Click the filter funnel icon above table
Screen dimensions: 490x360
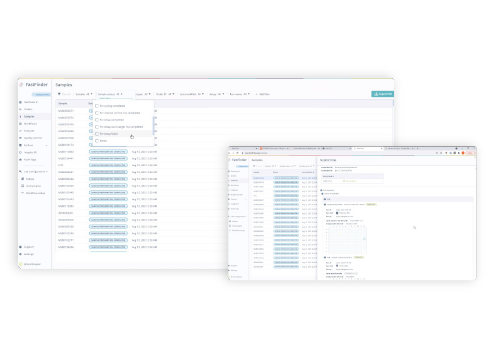pos(59,94)
